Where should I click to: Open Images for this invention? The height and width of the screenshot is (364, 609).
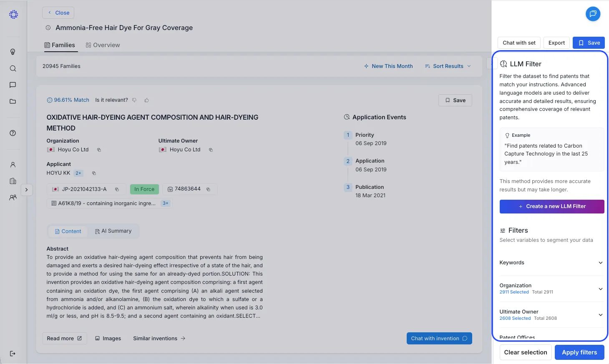pyautogui.click(x=108, y=339)
